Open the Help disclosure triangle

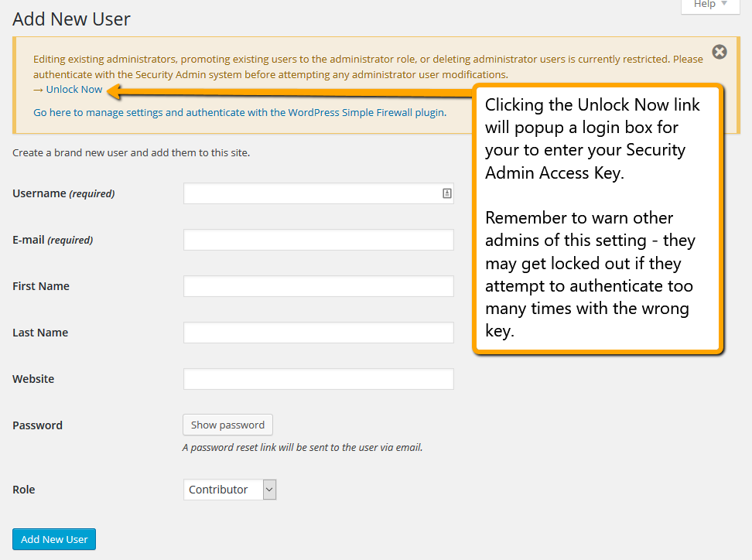coord(724,5)
